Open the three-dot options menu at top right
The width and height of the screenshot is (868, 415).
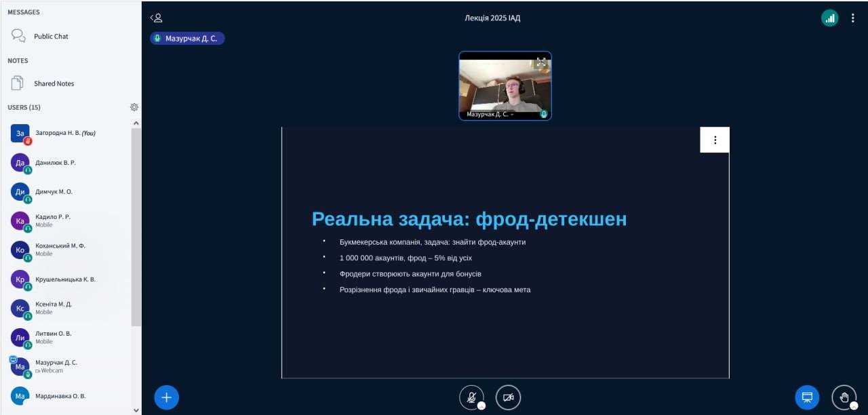coord(853,18)
